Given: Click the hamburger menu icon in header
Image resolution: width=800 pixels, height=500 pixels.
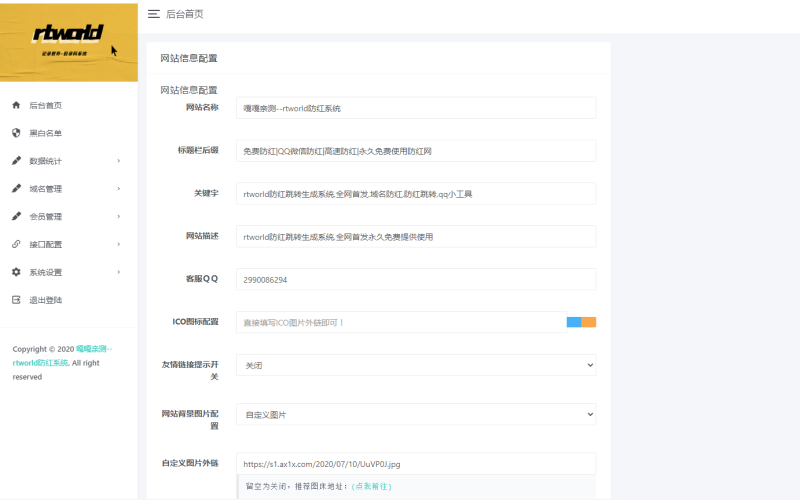Looking at the screenshot, I should [x=154, y=14].
